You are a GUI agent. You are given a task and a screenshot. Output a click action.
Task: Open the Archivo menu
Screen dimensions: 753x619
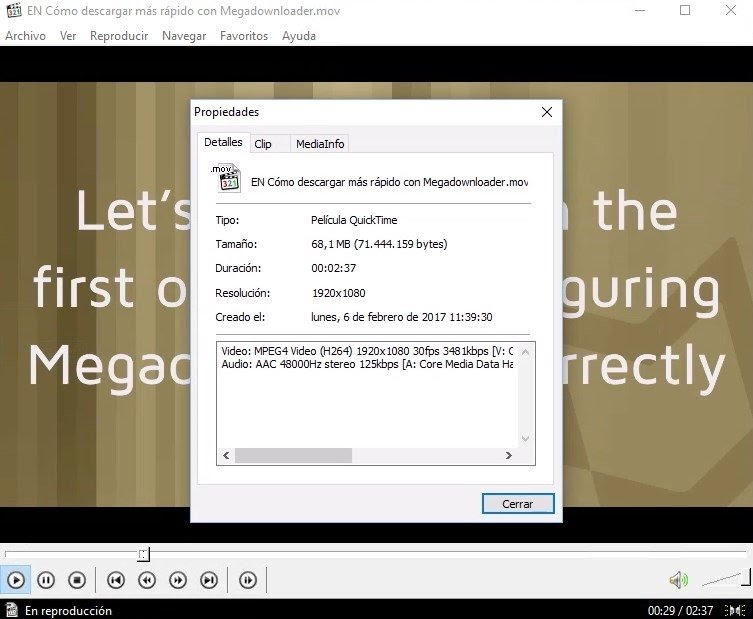click(x=25, y=36)
